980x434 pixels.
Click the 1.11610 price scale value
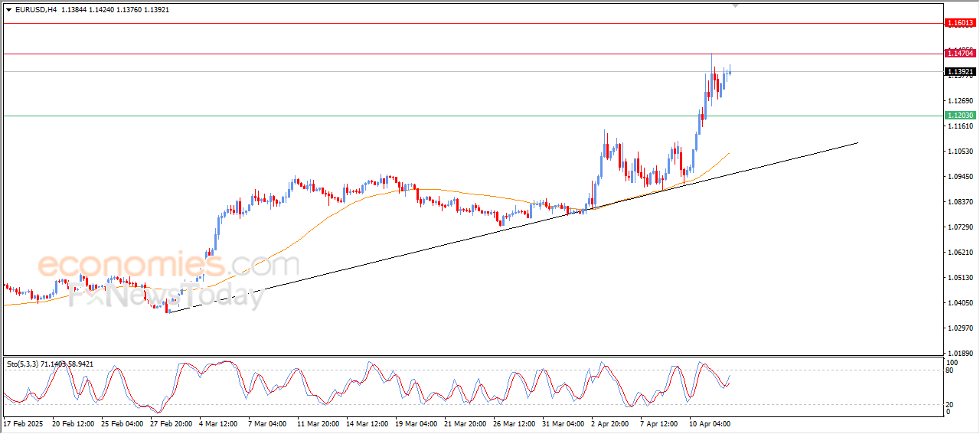[960, 126]
